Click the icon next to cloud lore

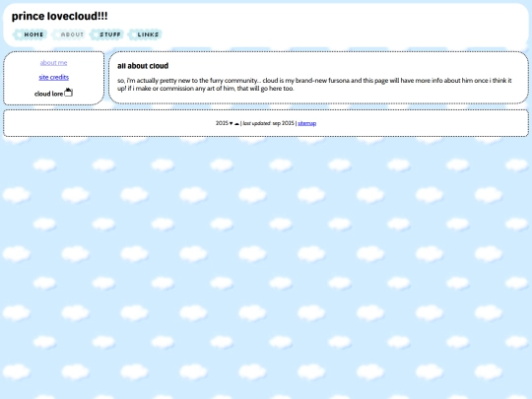pyautogui.click(x=68, y=93)
